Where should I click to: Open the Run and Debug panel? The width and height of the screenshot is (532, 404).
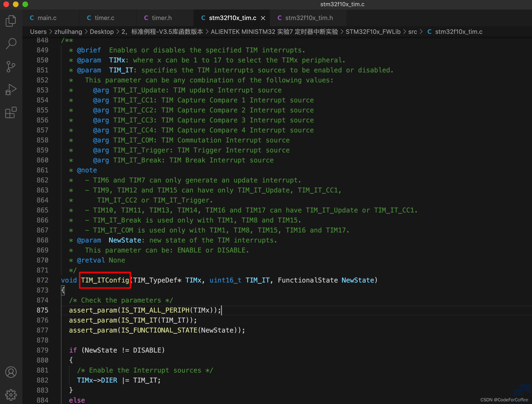[11, 90]
